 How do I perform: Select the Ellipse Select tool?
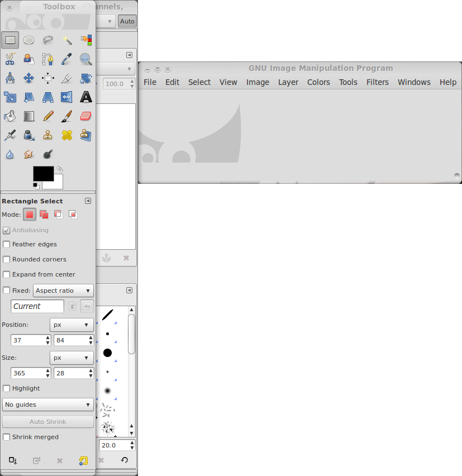pos(29,40)
